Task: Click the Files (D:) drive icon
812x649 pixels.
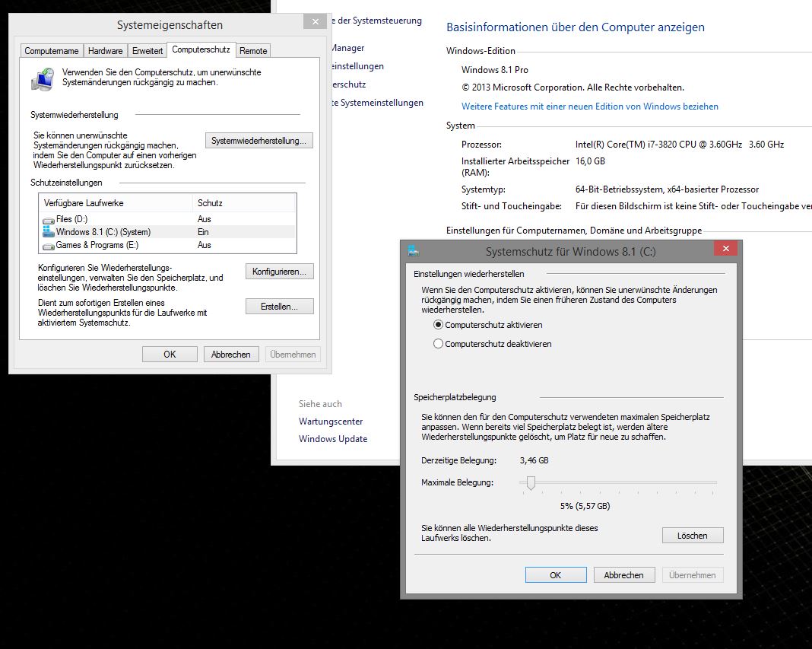Action: tap(49, 220)
